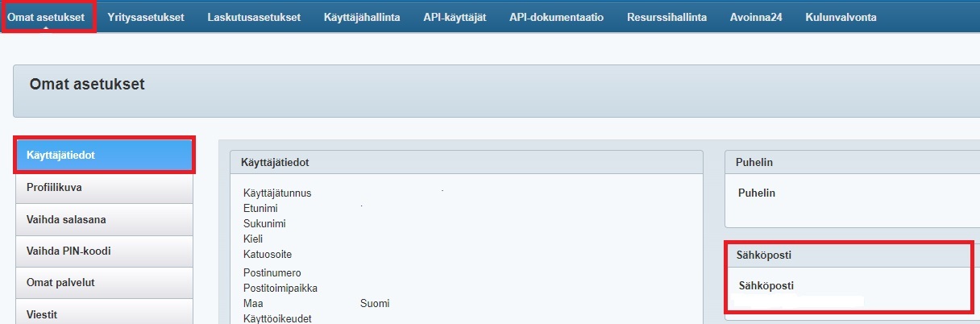Open the Avoinna24 tab
This screenshot has height=324, width=980.
(x=756, y=17)
